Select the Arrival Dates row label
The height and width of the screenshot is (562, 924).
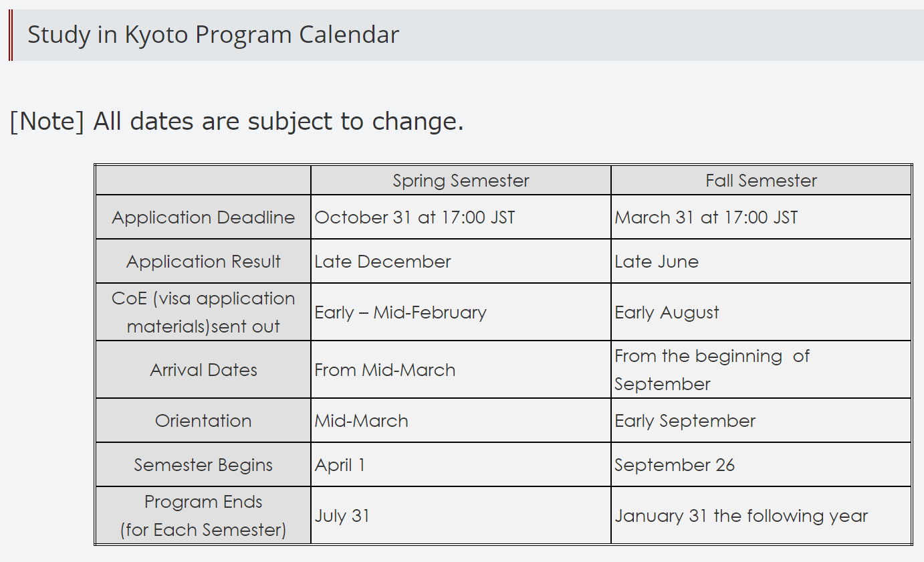pos(203,370)
